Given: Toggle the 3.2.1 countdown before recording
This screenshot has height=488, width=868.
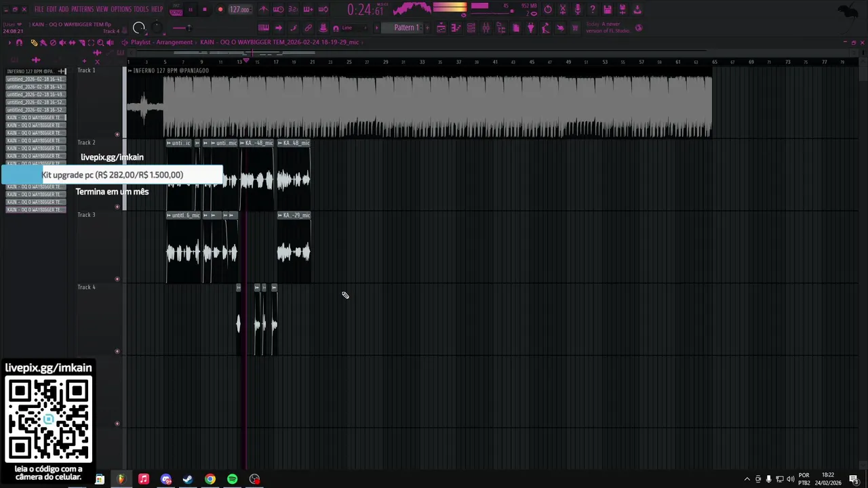Looking at the screenshot, I should [293, 9].
